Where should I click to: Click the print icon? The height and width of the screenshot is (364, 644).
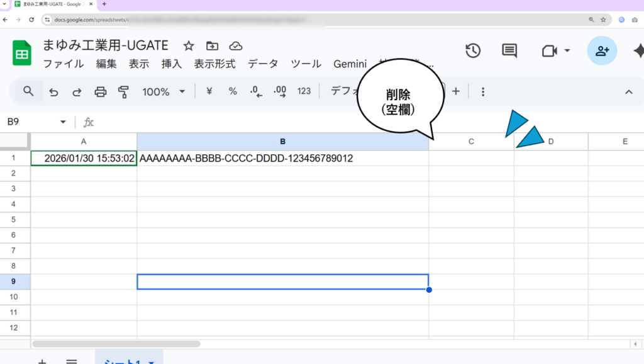pyautogui.click(x=101, y=92)
